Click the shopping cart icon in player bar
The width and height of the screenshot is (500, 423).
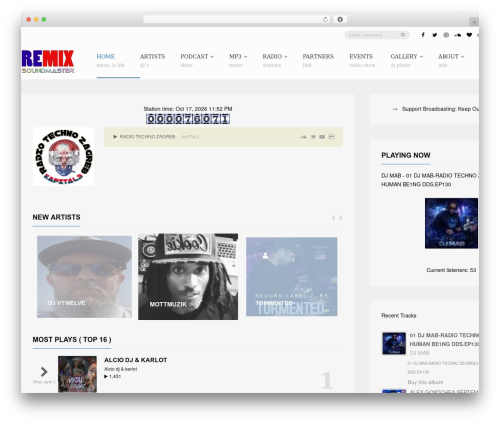click(x=313, y=137)
